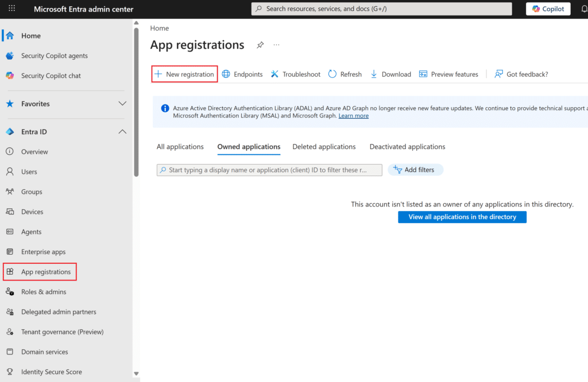Collapse the Entra ID section chevron
588x382 pixels.
pos(122,132)
